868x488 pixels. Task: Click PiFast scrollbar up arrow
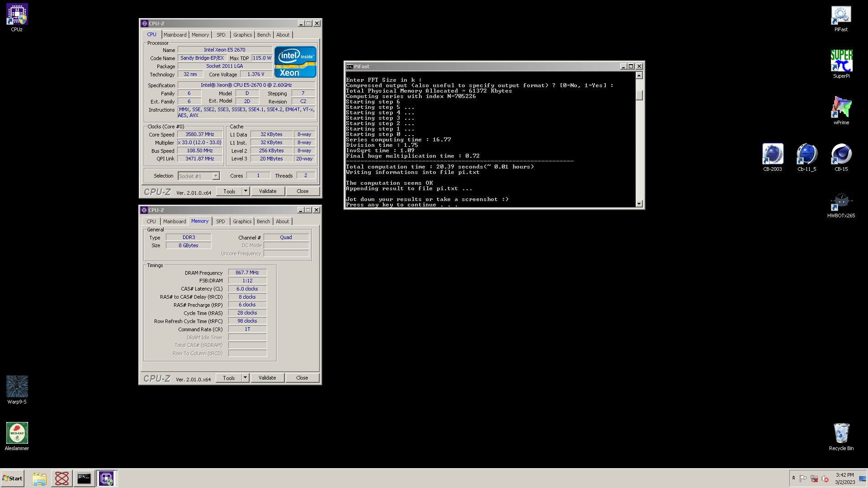pyautogui.click(x=639, y=75)
